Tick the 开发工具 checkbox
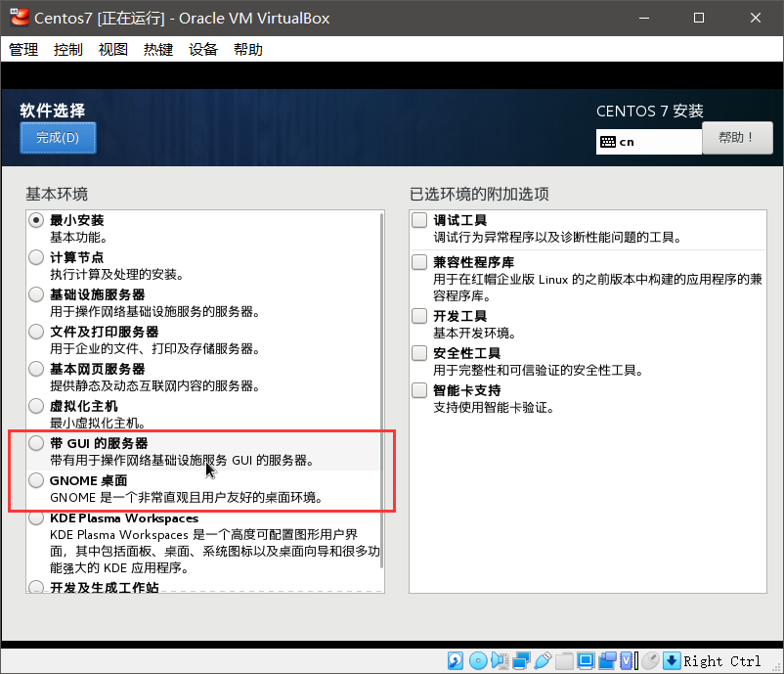This screenshot has width=784, height=674. tap(419, 316)
